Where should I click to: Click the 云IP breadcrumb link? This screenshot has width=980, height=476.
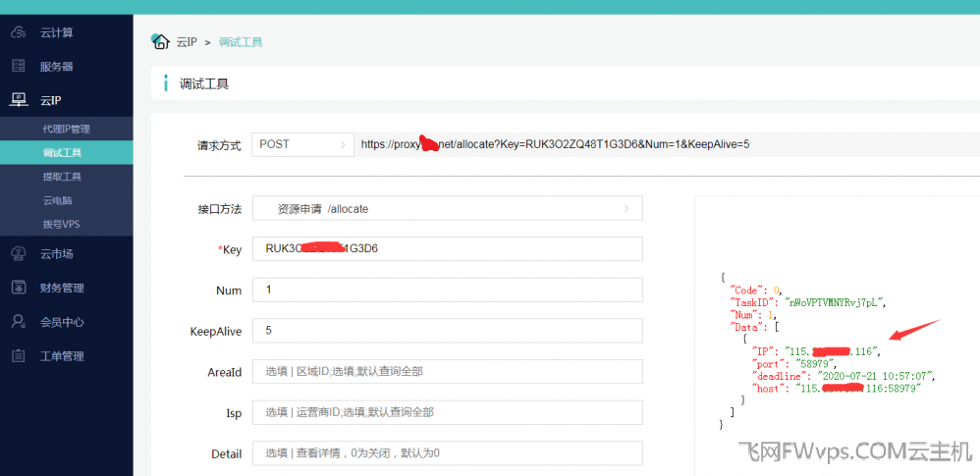(187, 42)
